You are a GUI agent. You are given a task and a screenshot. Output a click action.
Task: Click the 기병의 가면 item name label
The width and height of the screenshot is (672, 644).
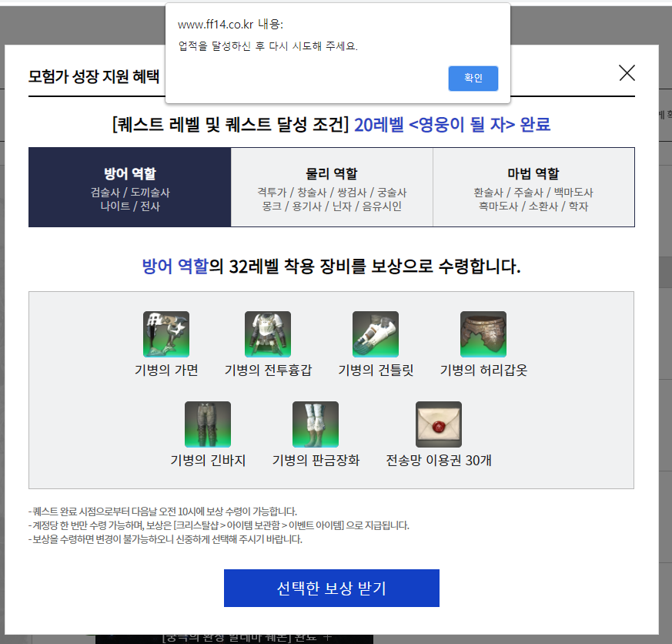tap(166, 371)
